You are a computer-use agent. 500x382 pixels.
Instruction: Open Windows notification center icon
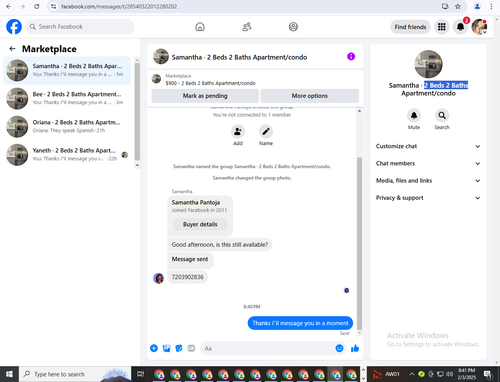point(488,374)
